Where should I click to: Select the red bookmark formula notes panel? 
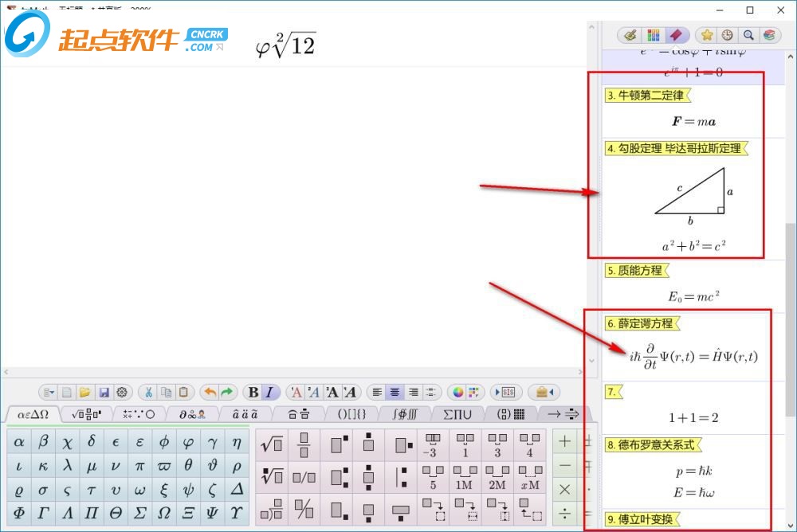676,35
